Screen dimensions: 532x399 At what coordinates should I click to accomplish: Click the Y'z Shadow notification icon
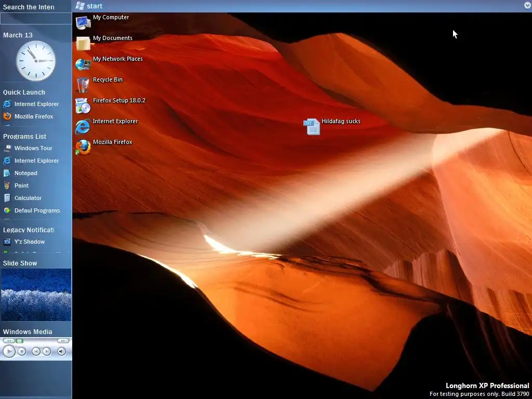(7, 242)
